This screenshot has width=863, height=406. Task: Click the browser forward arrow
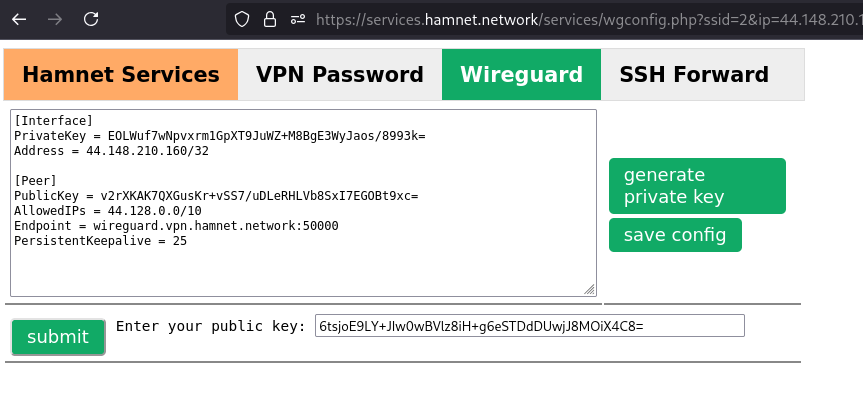point(55,20)
